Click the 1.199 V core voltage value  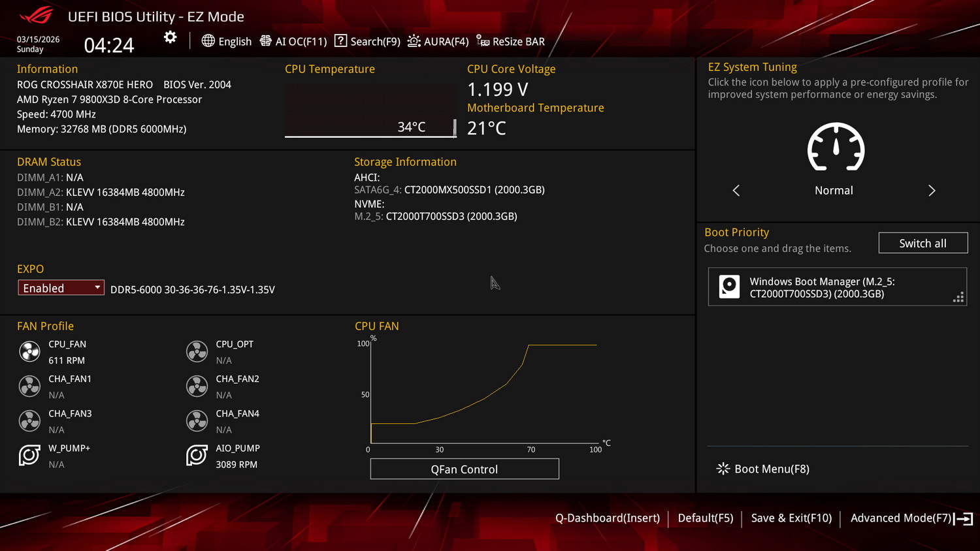pyautogui.click(x=498, y=89)
